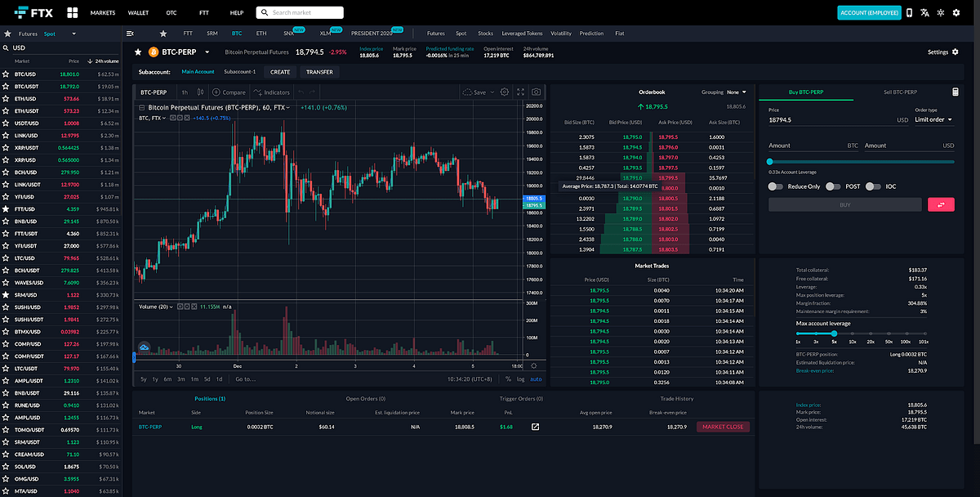Open the Trade History tab
The height and width of the screenshot is (497, 980).
click(x=677, y=398)
